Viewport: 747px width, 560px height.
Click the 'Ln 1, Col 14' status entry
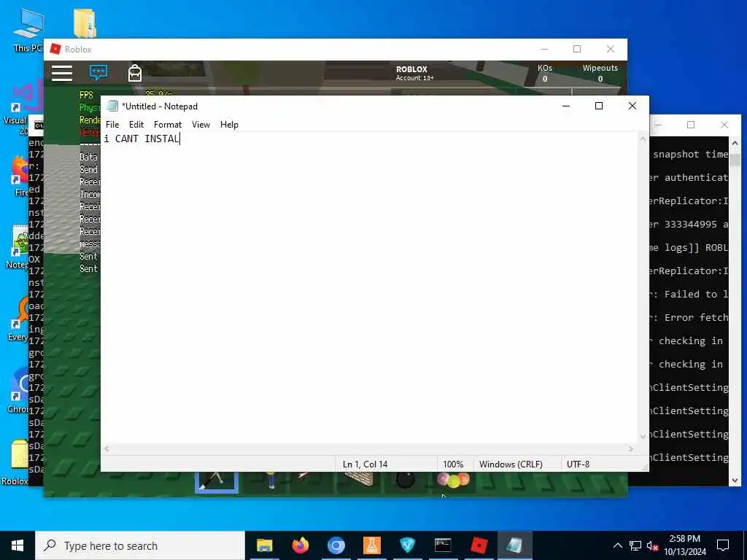365,464
